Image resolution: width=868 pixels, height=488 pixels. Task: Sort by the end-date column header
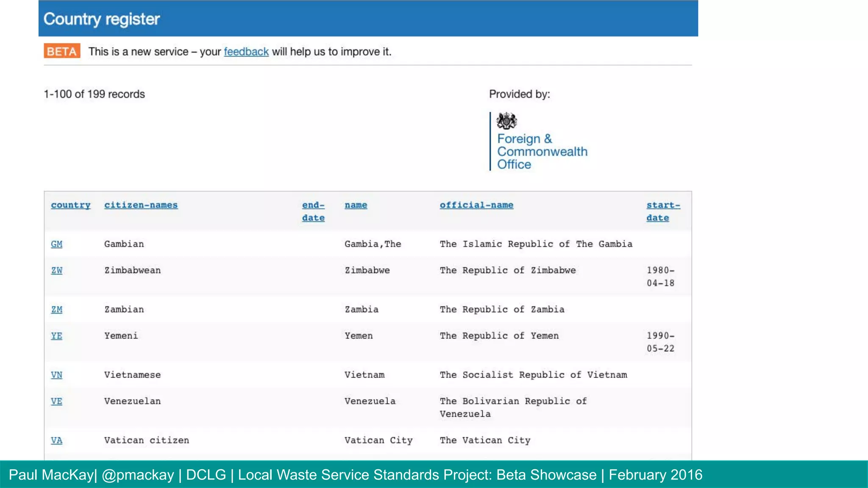[314, 211]
